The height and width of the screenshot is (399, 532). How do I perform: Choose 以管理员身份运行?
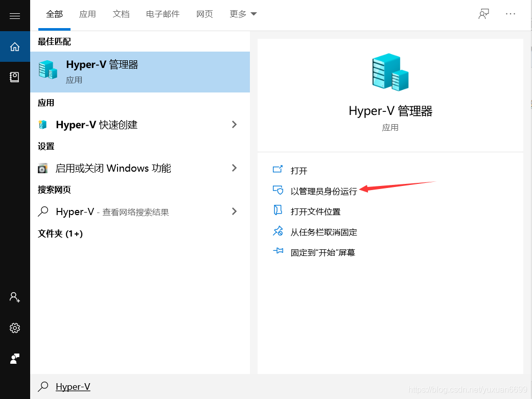(323, 192)
